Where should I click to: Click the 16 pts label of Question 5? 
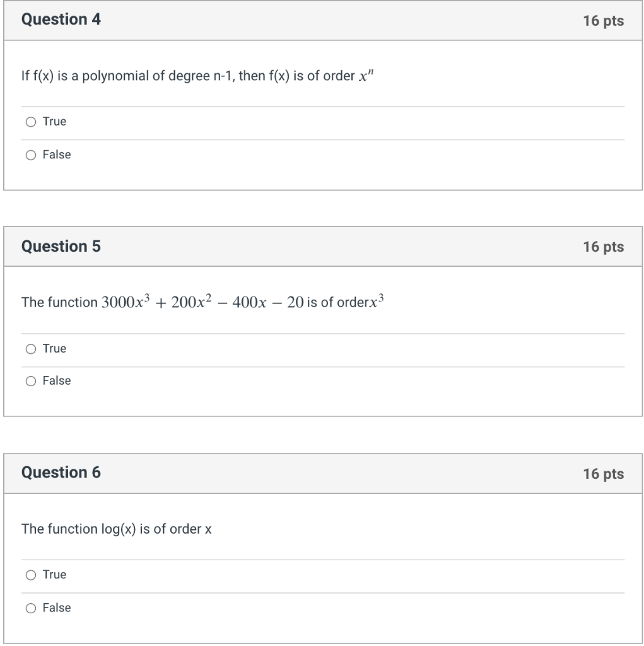pos(603,247)
